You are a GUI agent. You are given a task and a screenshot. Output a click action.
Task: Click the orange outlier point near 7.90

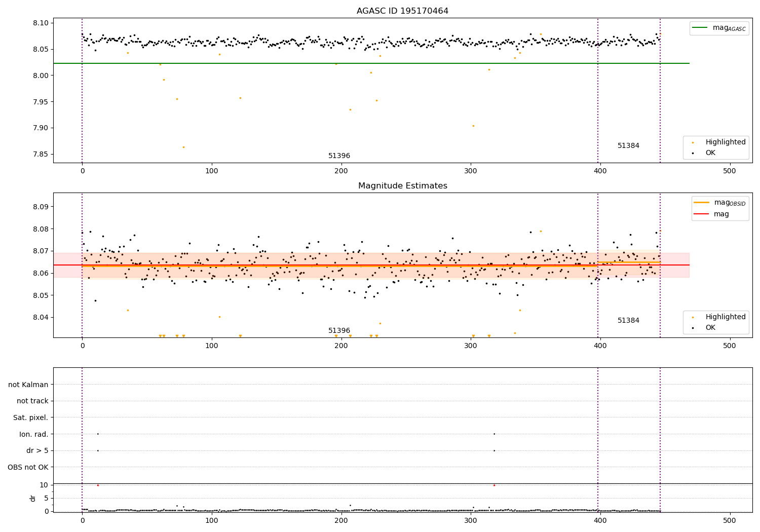[x=473, y=126]
